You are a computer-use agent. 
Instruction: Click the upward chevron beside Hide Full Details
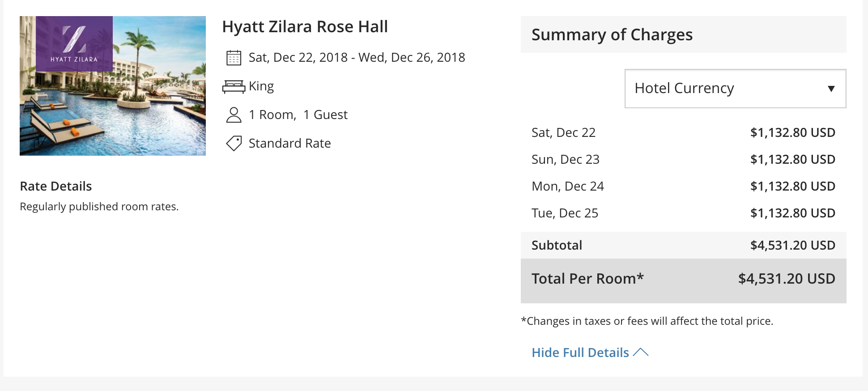(641, 352)
